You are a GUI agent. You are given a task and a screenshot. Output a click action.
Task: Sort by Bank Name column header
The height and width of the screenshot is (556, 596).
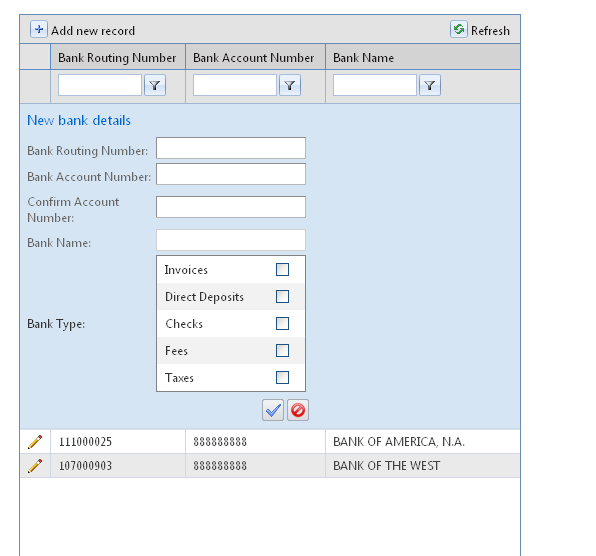(x=363, y=58)
